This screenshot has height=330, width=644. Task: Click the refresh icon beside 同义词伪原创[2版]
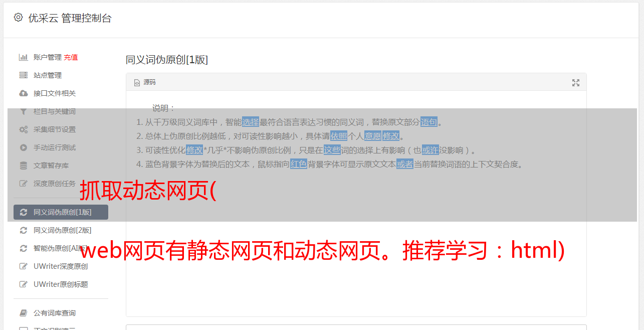[23, 230]
